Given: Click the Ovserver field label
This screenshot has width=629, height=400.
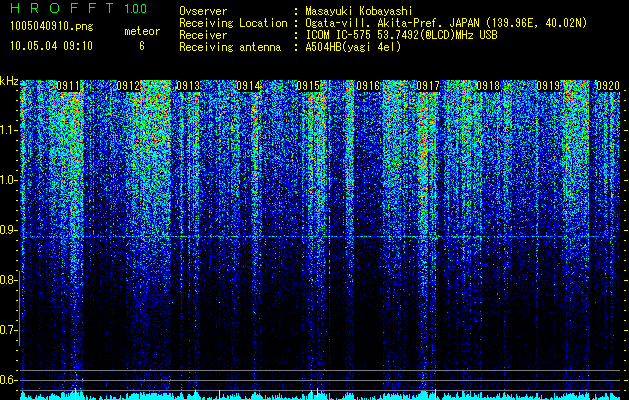Looking at the screenshot, I should [x=203, y=11].
